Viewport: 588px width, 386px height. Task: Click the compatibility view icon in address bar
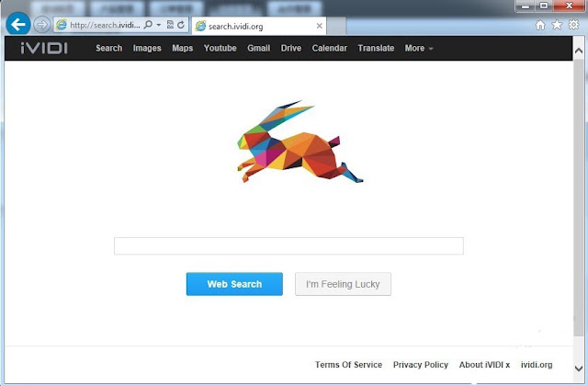tap(170, 25)
